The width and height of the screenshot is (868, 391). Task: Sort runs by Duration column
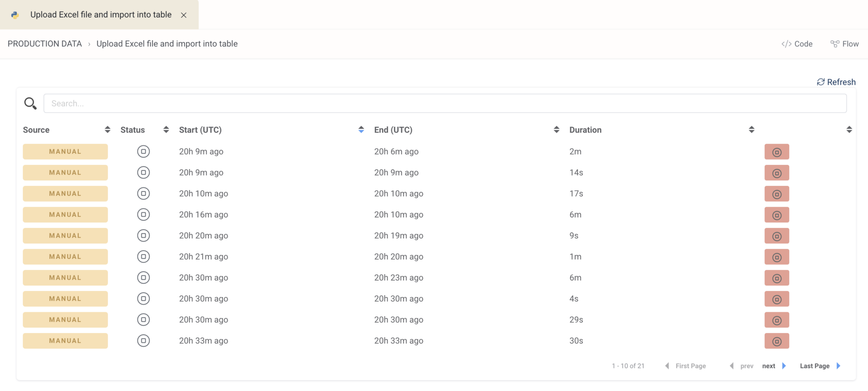click(751, 130)
